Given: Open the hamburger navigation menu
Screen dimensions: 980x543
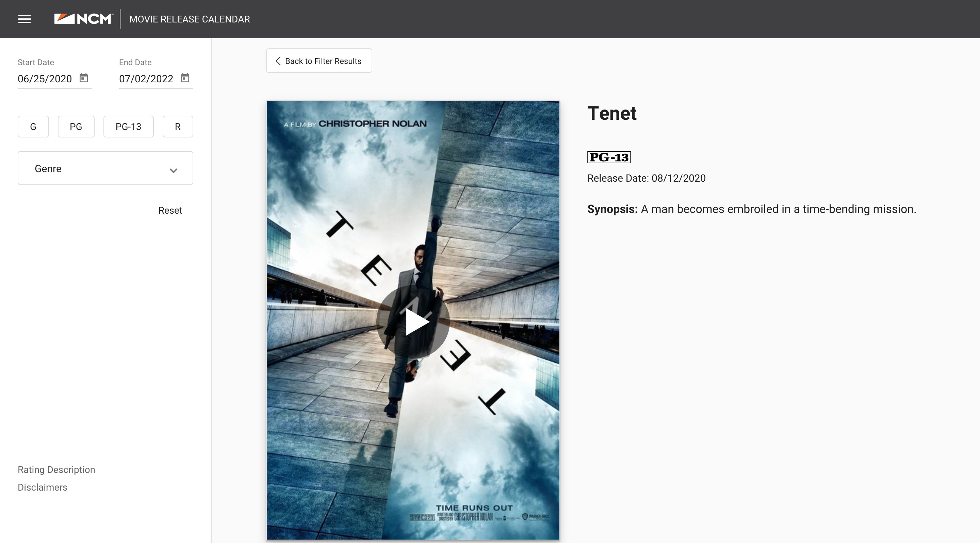Looking at the screenshot, I should 24,19.
